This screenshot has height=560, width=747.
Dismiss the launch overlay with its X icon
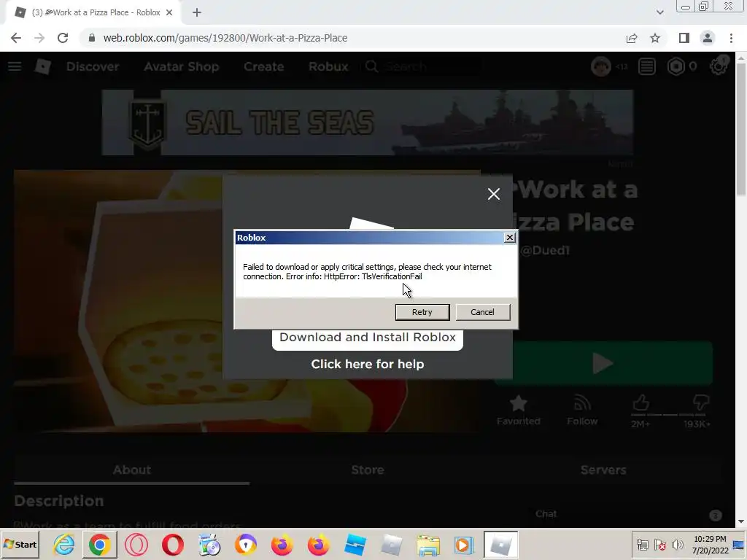pos(494,194)
